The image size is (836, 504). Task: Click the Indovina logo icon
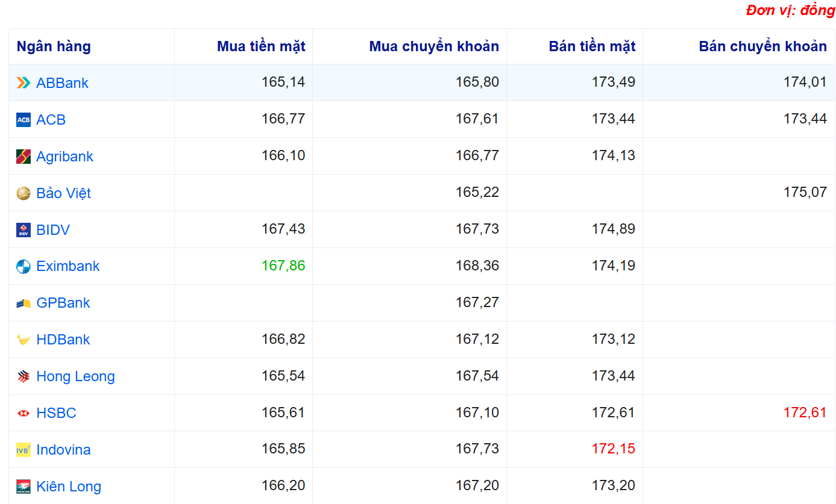click(24, 450)
